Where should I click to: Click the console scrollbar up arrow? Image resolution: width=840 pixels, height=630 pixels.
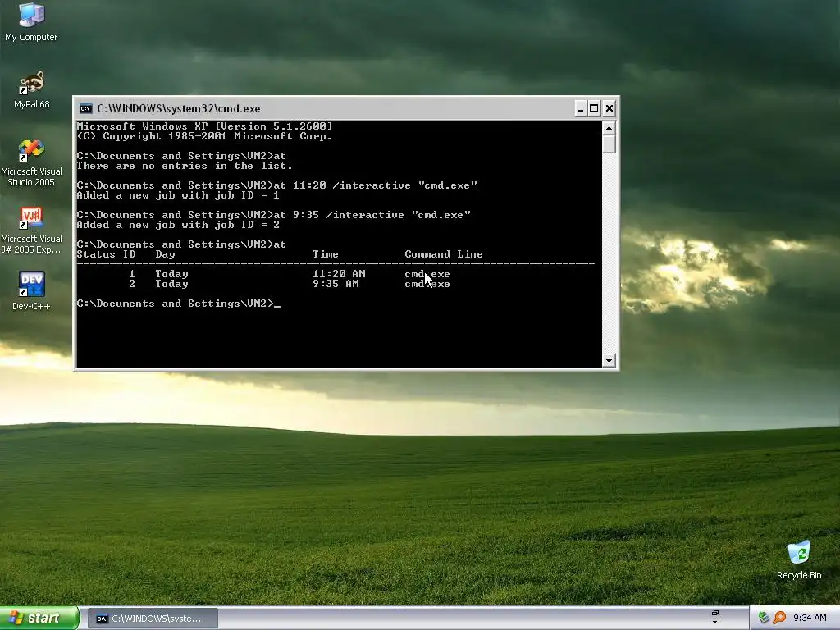coord(609,128)
